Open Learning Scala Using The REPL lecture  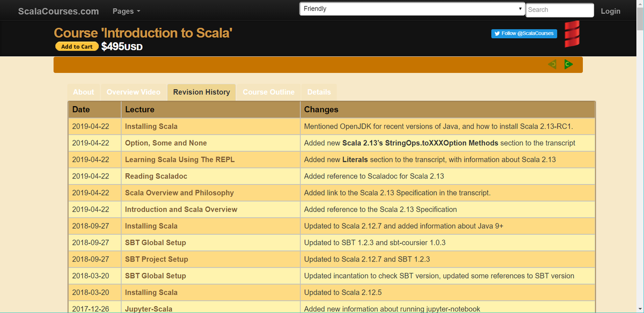coord(180,160)
